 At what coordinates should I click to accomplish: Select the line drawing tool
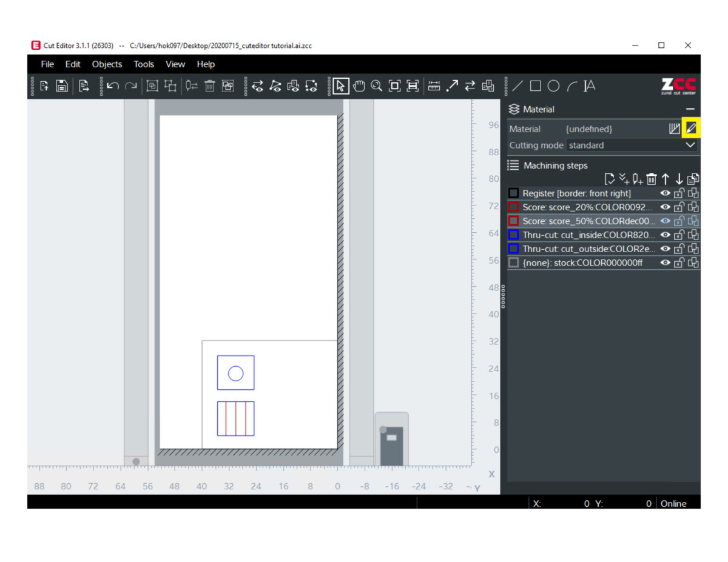(517, 86)
